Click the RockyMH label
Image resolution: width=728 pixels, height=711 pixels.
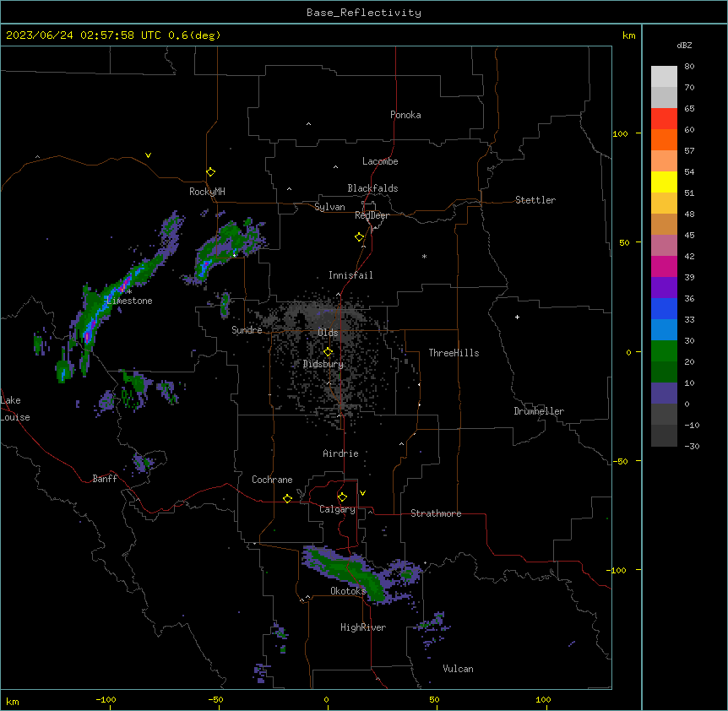point(207,192)
